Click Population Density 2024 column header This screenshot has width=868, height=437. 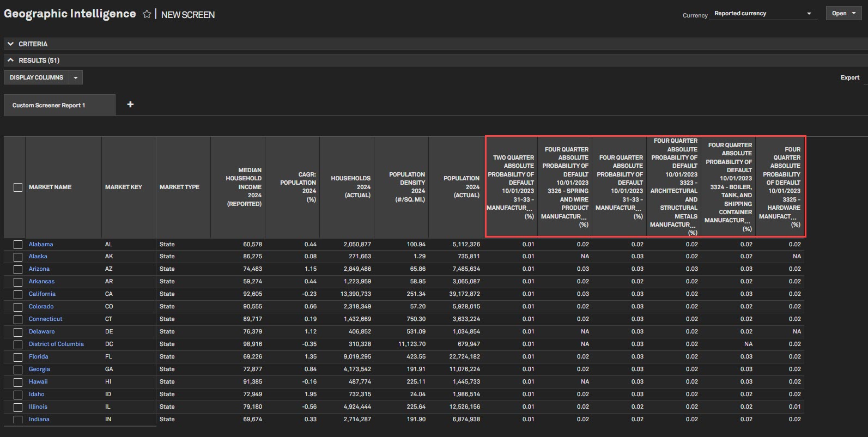[x=406, y=187]
